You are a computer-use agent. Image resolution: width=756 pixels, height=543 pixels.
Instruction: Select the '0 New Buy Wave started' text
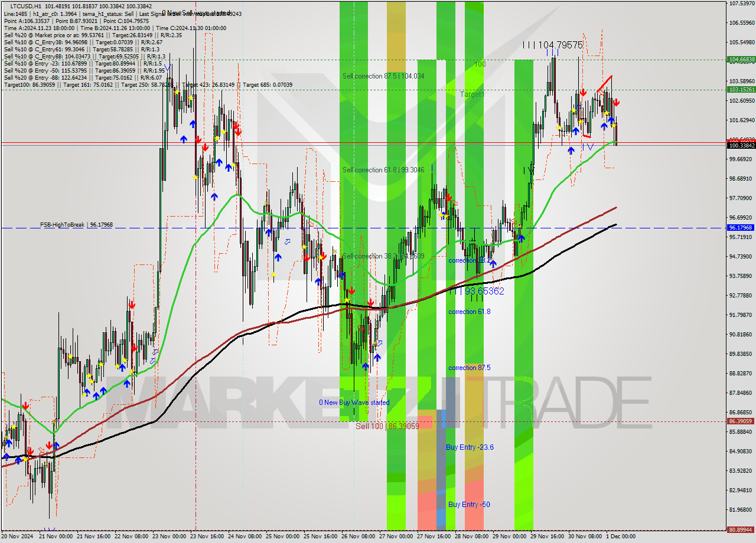354,403
